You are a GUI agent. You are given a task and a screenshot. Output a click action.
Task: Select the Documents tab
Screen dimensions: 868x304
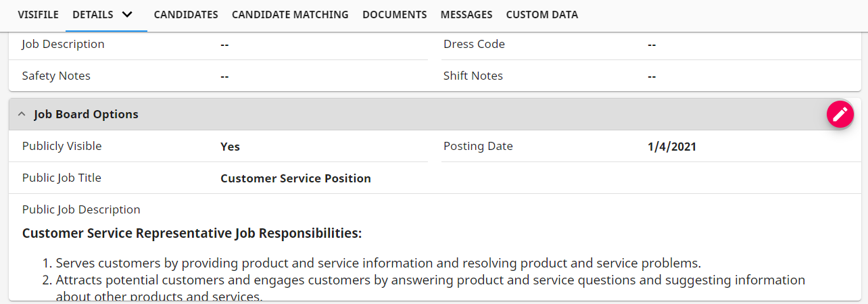pyautogui.click(x=394, y=14)
